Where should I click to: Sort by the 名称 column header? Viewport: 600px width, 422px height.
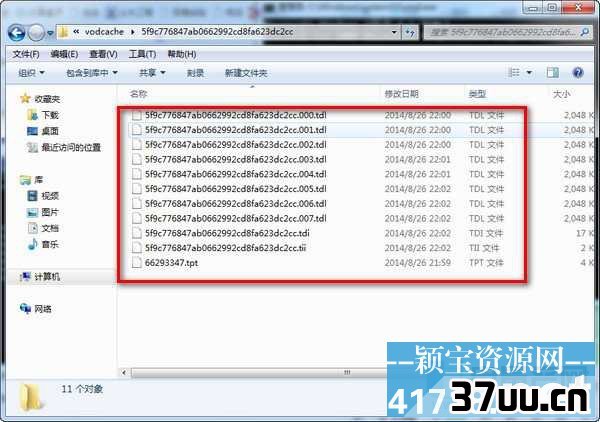click(138, 94)
